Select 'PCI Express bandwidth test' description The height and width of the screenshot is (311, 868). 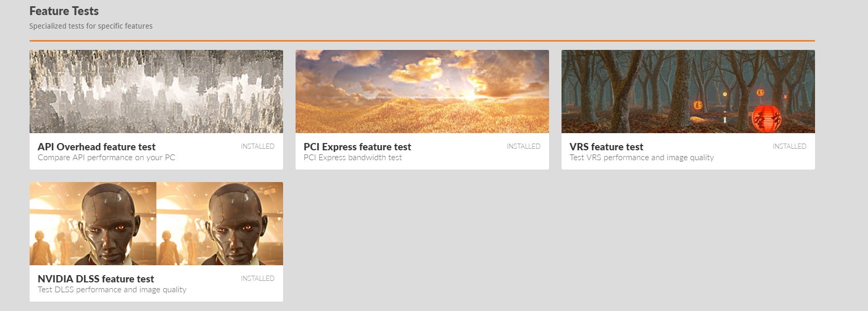coord(353,158)
